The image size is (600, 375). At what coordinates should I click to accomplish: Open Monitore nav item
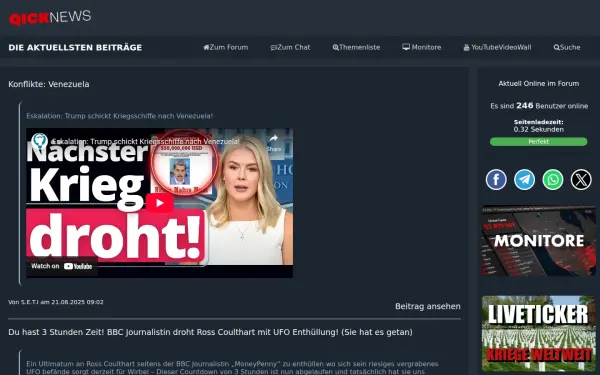click(421, 47)
